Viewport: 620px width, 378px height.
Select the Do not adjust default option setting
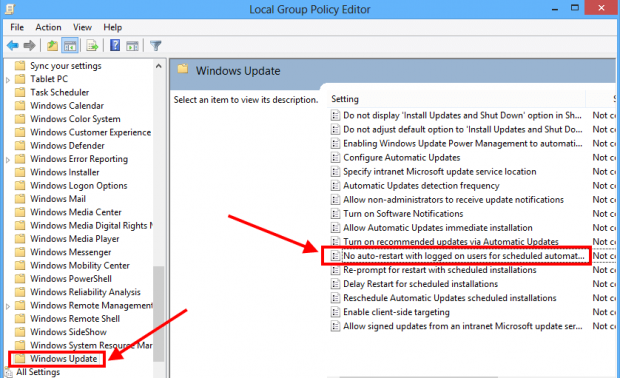[463, 130]
